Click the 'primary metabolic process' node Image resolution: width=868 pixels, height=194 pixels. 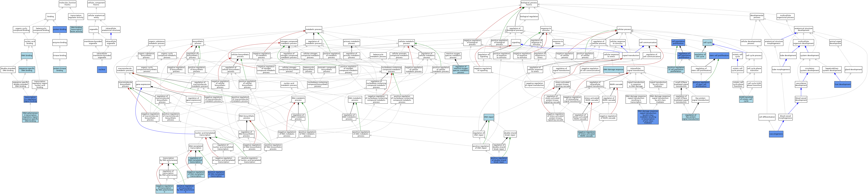(351, 43)
